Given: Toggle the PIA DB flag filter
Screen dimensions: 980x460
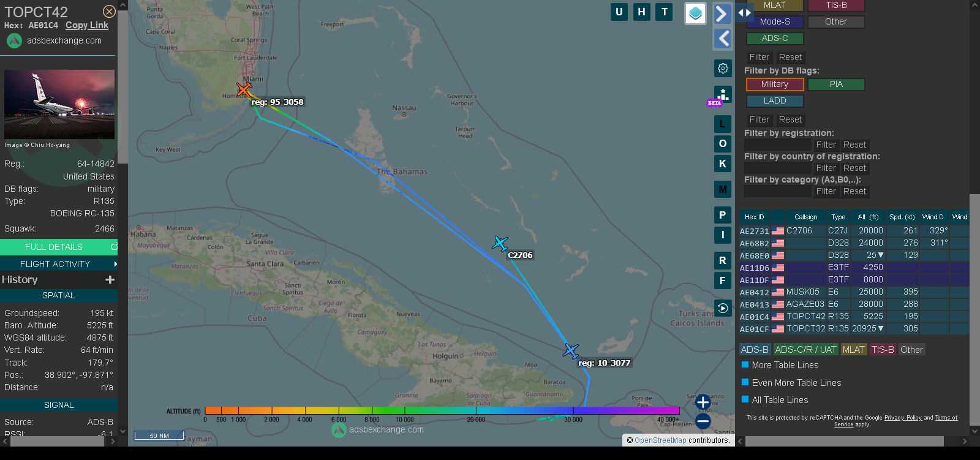Looking at the screenshot, I should [836, 84].
